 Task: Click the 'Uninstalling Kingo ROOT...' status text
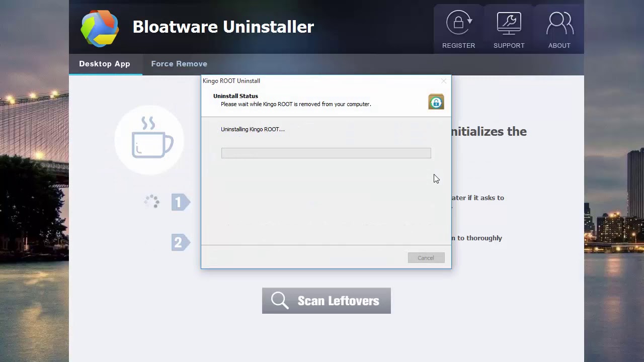(x=253, y=129)
